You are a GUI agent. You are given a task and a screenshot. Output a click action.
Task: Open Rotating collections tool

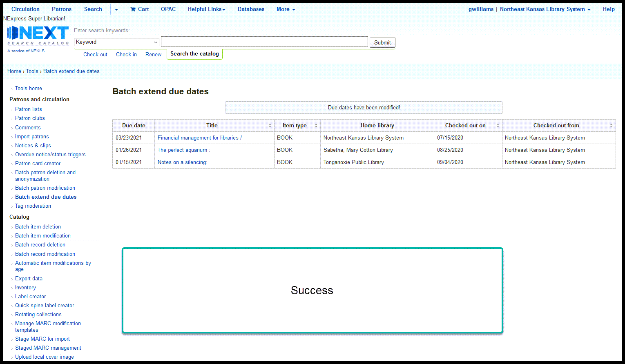(x=38, y=314)
